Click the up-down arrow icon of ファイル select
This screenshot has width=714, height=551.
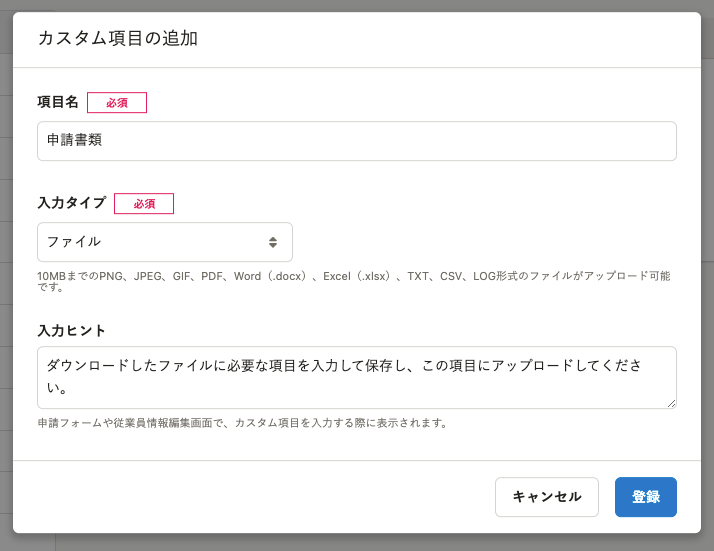(x=273, y=242)
